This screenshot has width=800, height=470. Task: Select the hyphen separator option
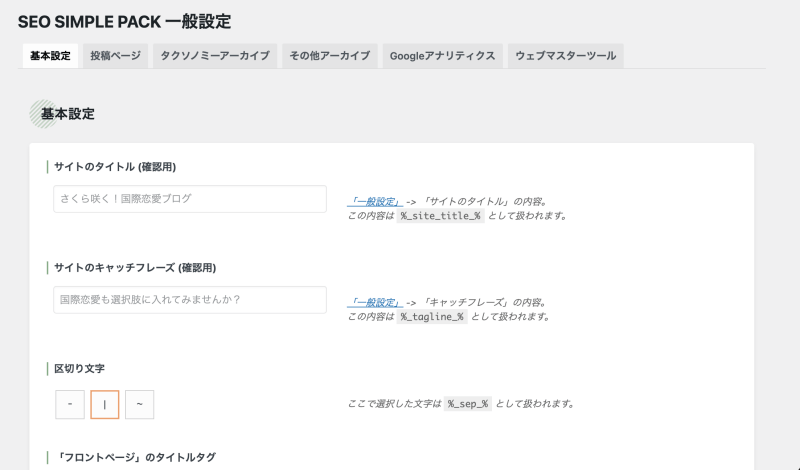coord(70,405)
